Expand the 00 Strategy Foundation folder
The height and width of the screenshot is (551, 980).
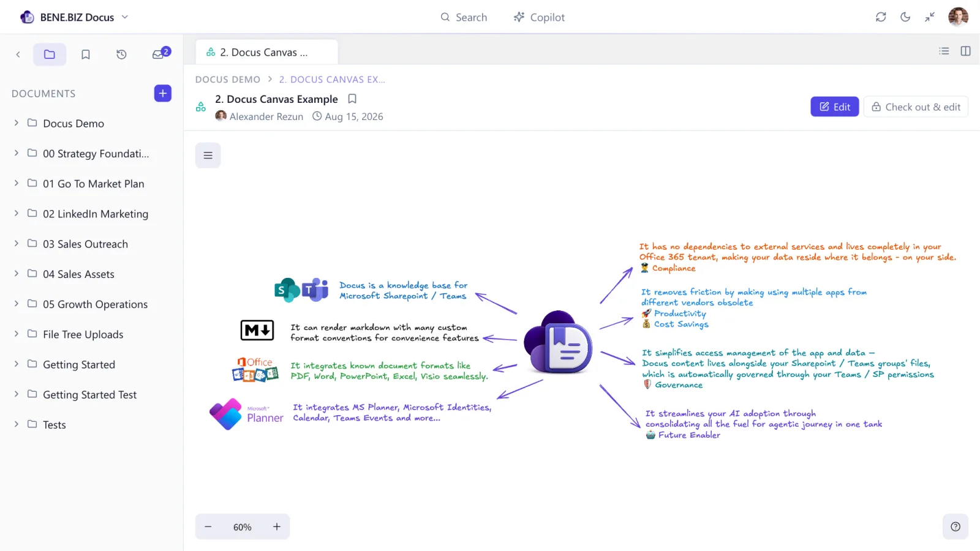click(x=17, y=153)
